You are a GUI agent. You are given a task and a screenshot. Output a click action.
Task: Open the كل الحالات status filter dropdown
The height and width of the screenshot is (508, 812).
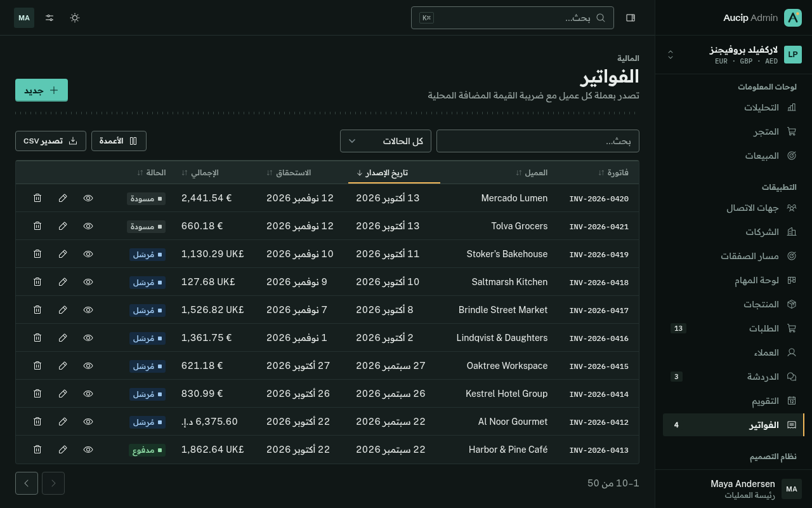coord(386,141)
